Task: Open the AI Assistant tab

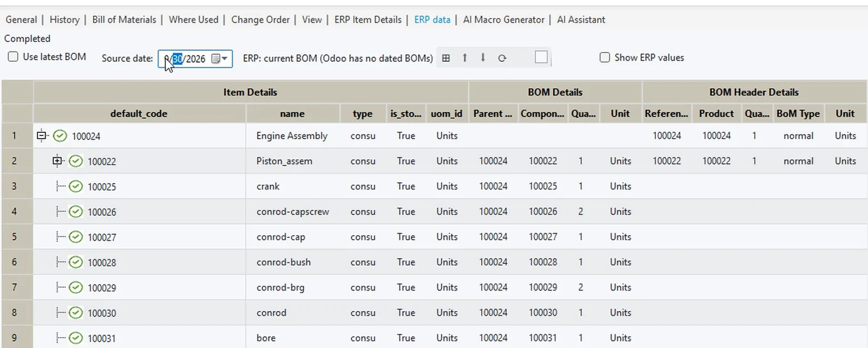Action: [x=581, y=20]
